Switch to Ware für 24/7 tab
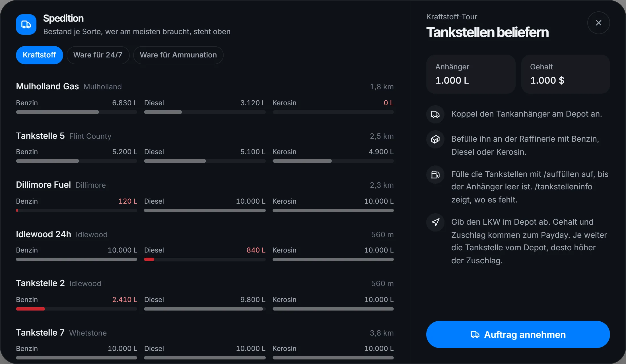This screenshot has width=626, height=364. tap(98, 55)
